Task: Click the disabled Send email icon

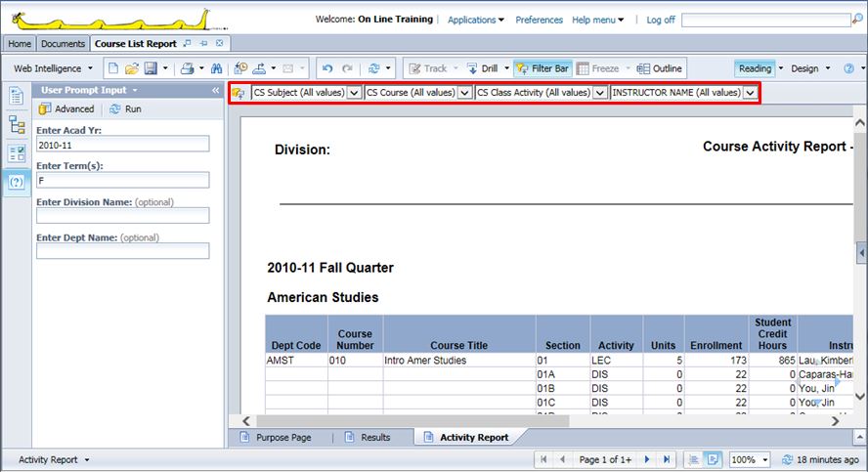Action: pos(287,68)
